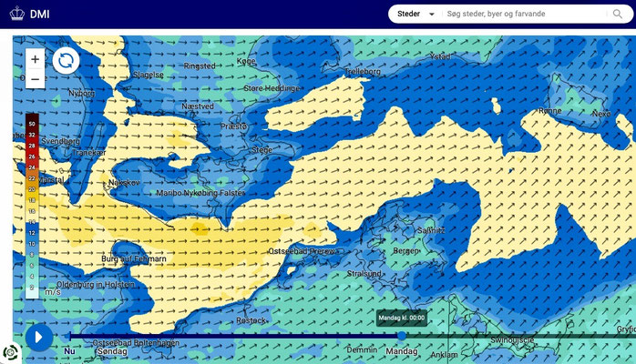
Task: Click the Rostock map label
Action: pos(251,320)
